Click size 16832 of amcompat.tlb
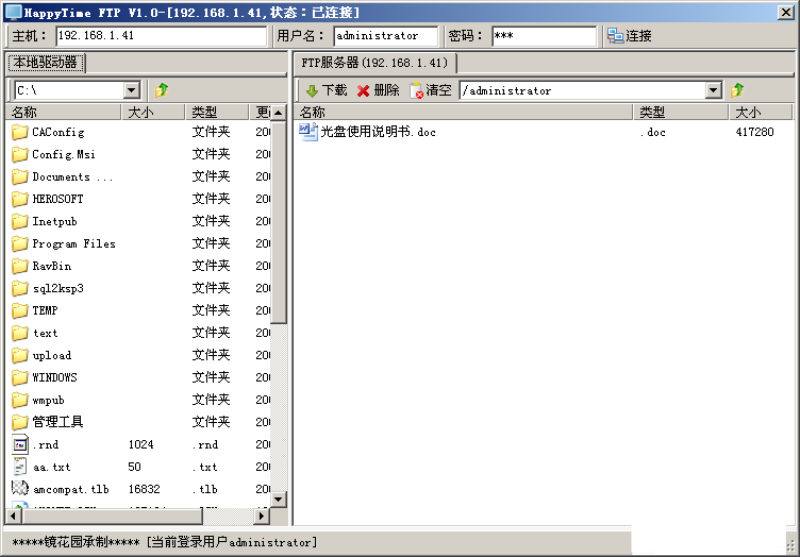 (x=144, y=489)
